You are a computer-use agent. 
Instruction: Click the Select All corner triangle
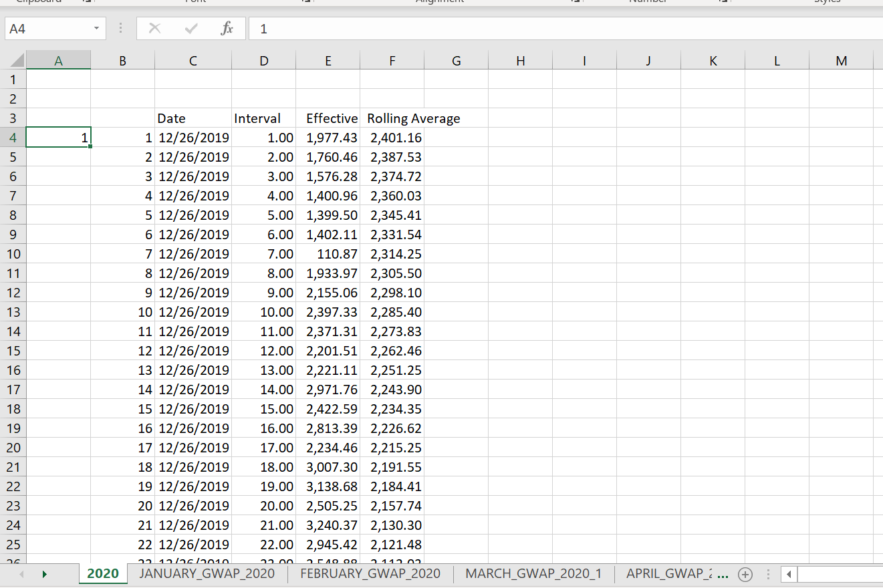point(15,61)
